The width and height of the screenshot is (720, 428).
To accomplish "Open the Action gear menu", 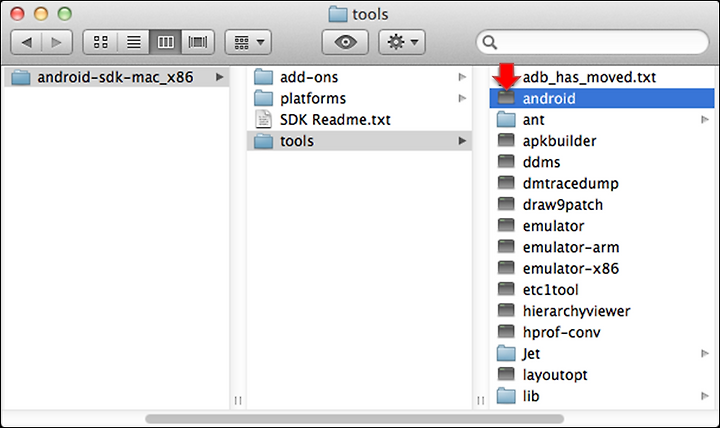I will click(x=402, y=42).
